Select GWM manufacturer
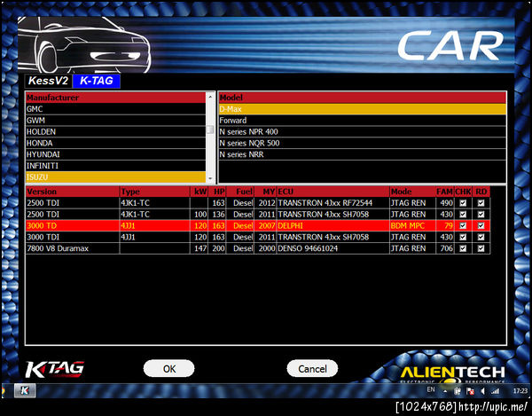This screenshot has height=416, width=532. [115, 120]
